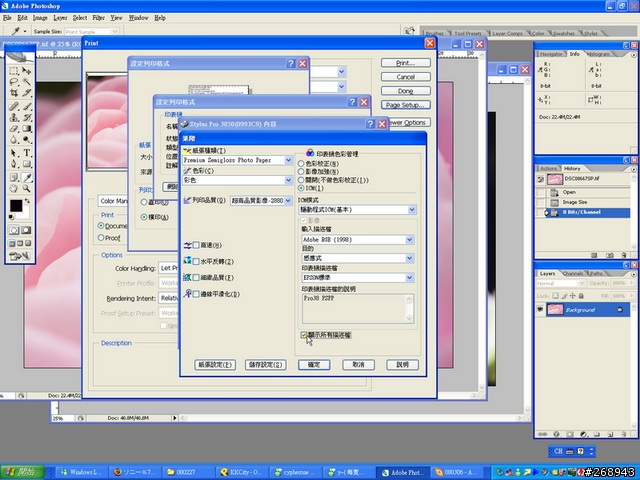Select the Healing Brush tool
The image size is (640, 480).
13,107
